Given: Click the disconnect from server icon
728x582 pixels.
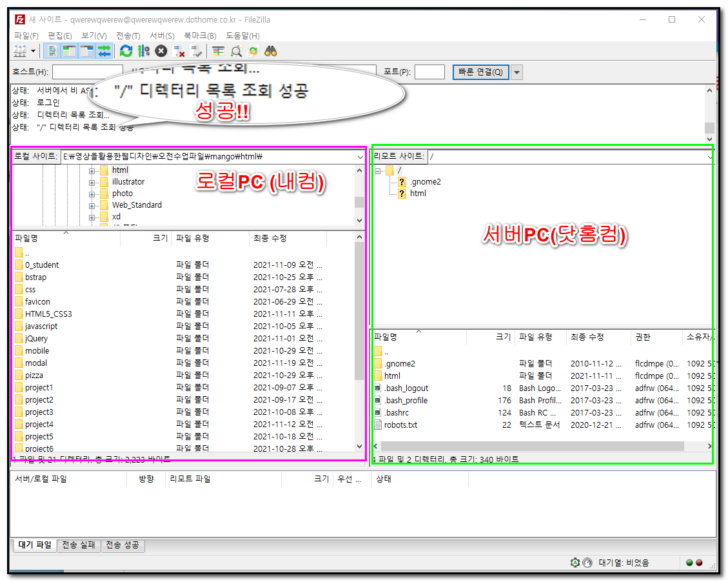Looking at the screenshot, I should [180, 51].
